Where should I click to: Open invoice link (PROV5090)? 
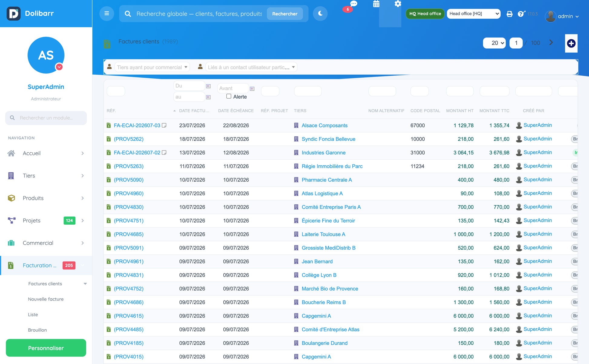129,180
